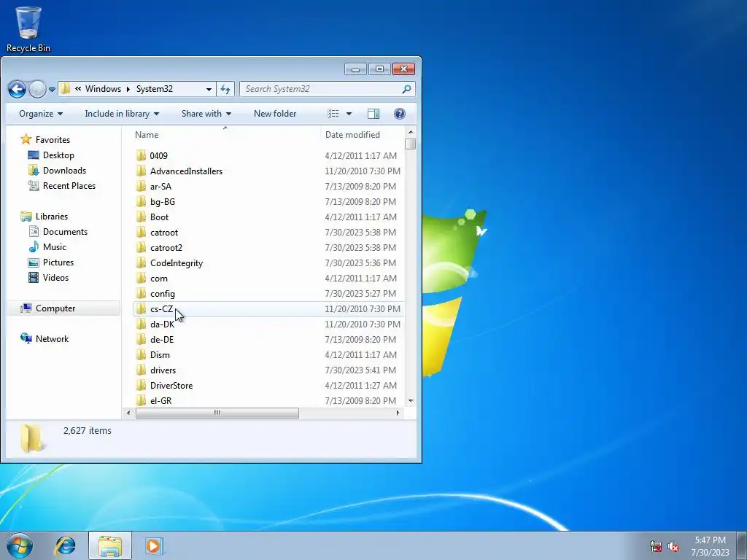This screenshot has width=747, height=560.
Task: Select the de-DE folder name
Action: coord(162,339)
